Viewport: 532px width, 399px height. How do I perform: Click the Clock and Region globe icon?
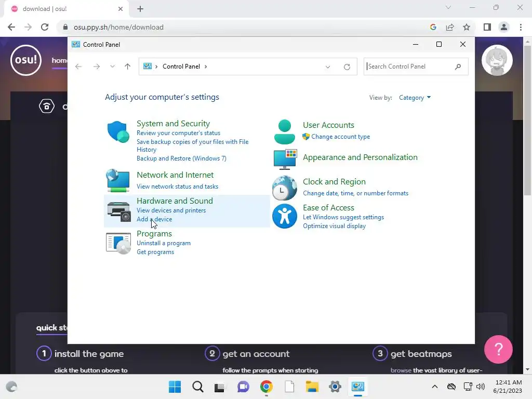[x=284, y=188]
